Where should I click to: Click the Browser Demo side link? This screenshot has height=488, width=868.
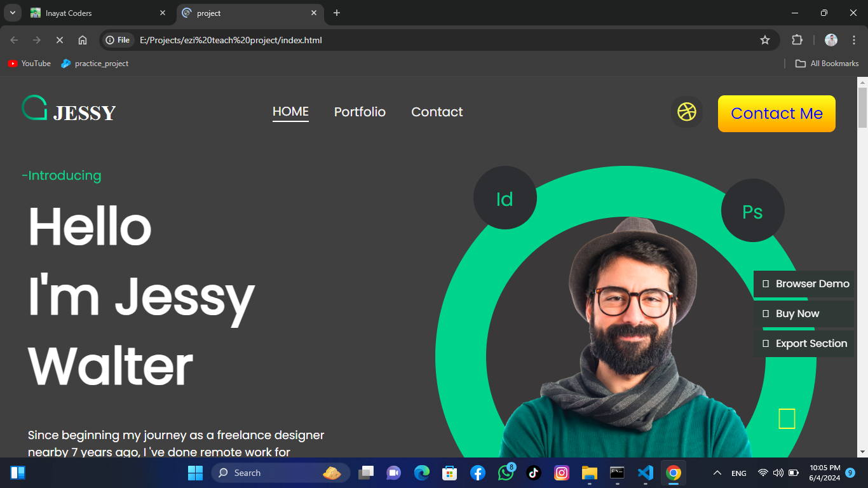coord(804,284)
